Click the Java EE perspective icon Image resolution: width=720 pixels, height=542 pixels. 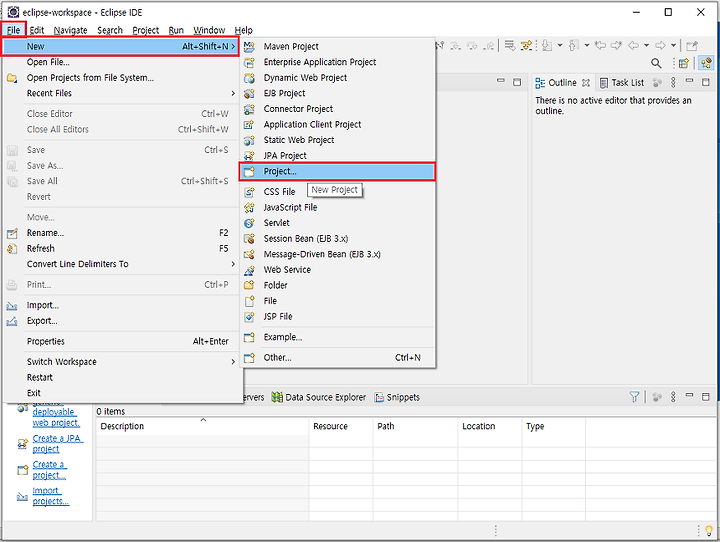707,63
